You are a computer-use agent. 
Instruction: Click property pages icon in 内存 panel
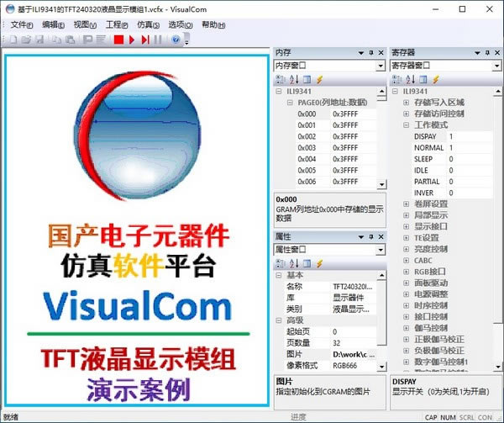(307, 79)
